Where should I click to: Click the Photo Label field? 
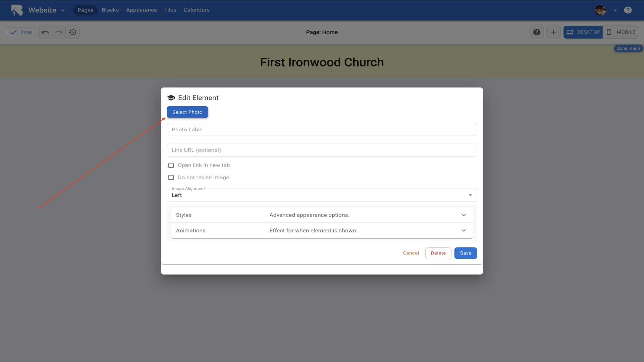point(322,129)
